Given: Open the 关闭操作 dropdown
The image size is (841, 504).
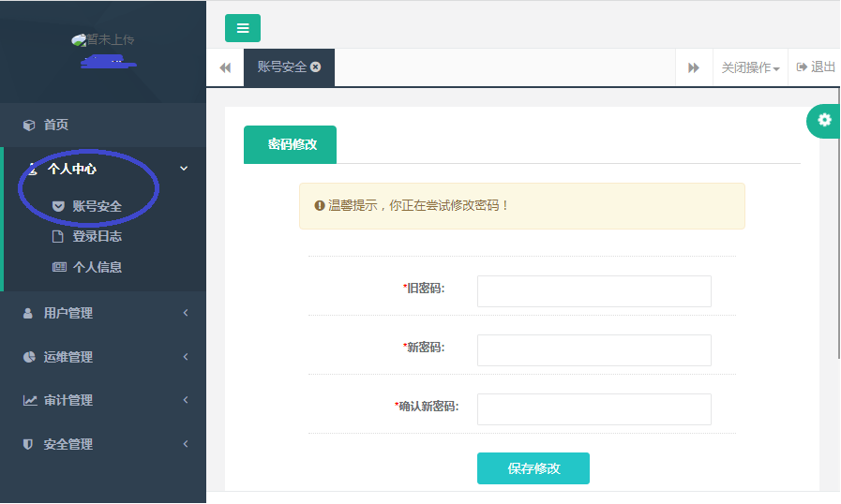Looking at the screenshot, I should [750, 67].
